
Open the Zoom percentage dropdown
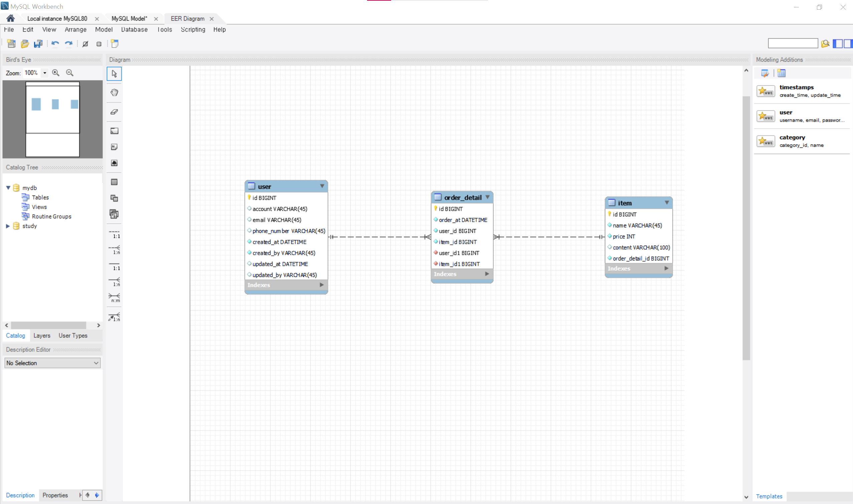click(x=44, y=73)
